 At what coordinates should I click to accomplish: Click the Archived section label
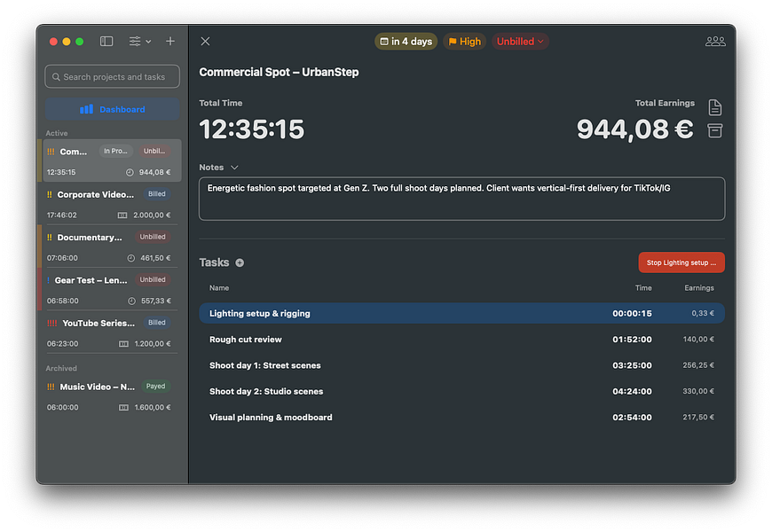tap(61, 368)
